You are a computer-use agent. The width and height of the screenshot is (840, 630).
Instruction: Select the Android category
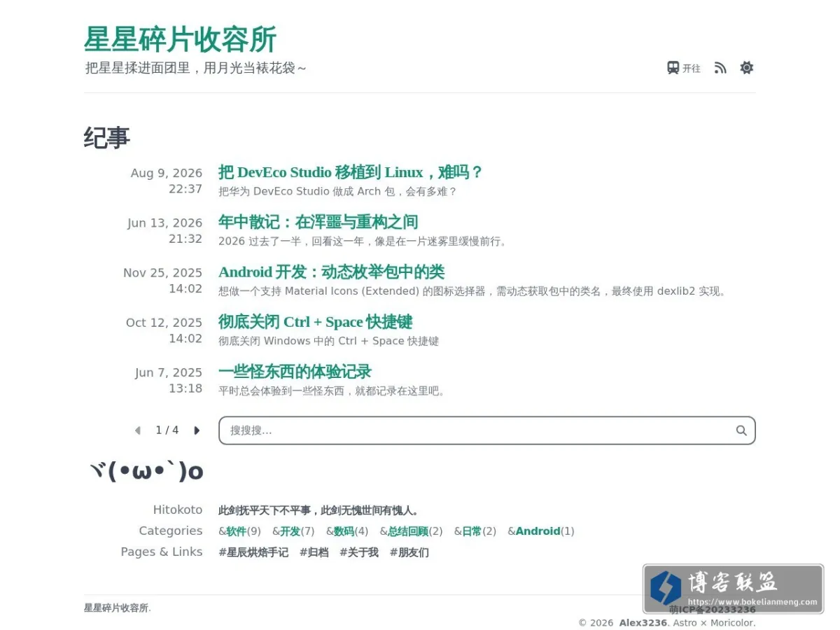538,531
